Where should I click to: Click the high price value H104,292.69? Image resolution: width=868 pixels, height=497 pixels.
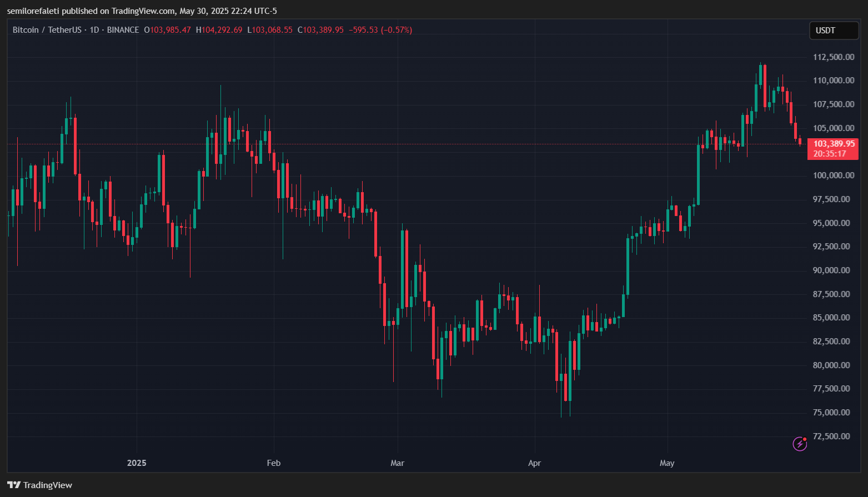219,30
